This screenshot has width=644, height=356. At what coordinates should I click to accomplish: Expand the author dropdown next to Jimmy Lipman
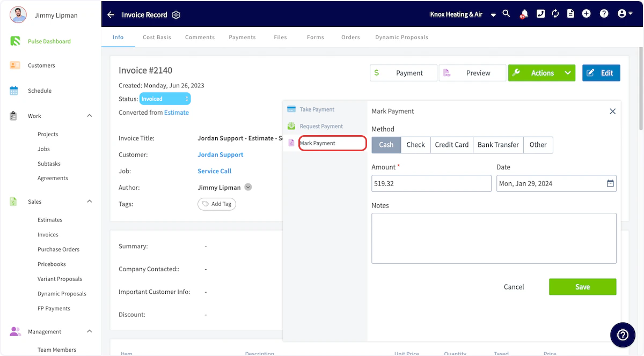248,187
